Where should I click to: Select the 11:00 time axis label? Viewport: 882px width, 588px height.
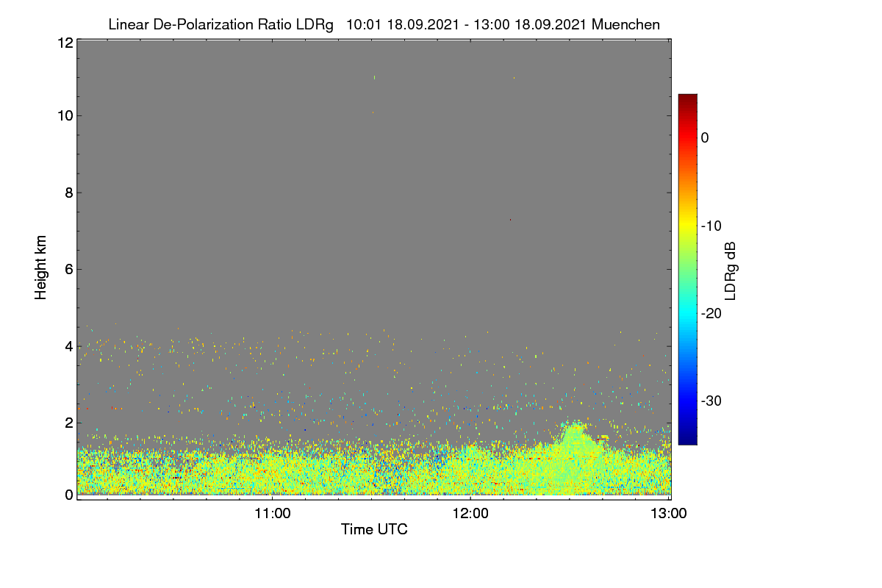[x=273, y=513]
